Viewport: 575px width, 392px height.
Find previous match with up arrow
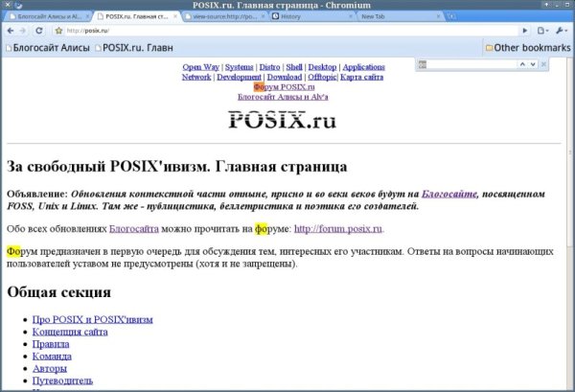point(522,64)
